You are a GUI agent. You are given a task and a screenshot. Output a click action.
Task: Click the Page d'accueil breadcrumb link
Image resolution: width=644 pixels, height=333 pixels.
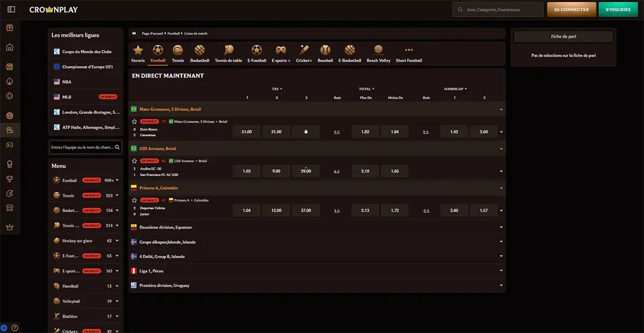tap(153, 33)
